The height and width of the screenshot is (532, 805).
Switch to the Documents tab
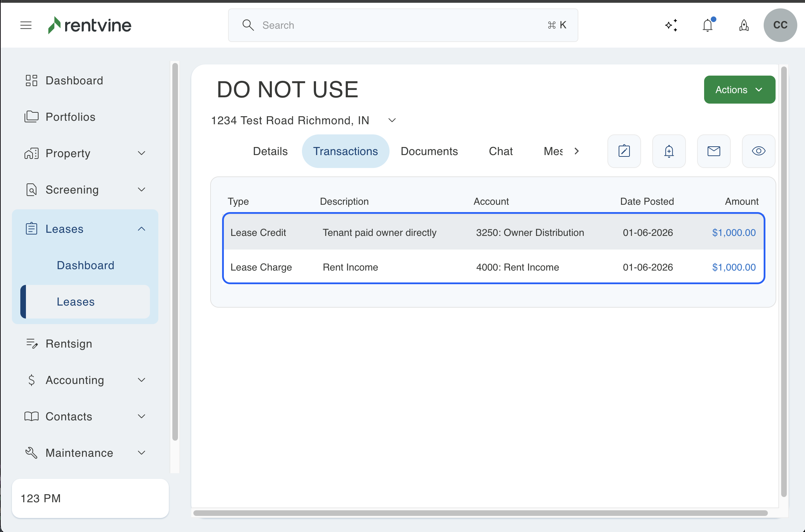pos(429,151)
